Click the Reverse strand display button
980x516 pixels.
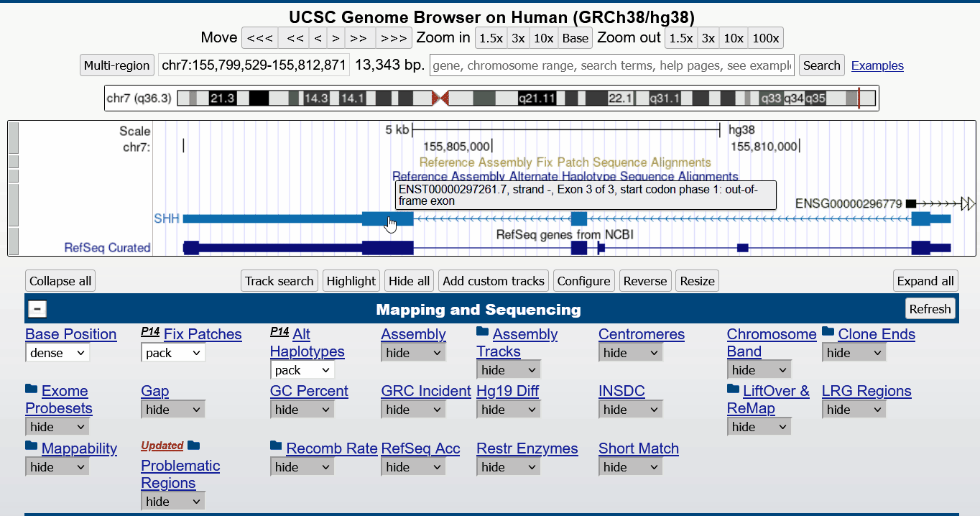click(x=644, y=281)
